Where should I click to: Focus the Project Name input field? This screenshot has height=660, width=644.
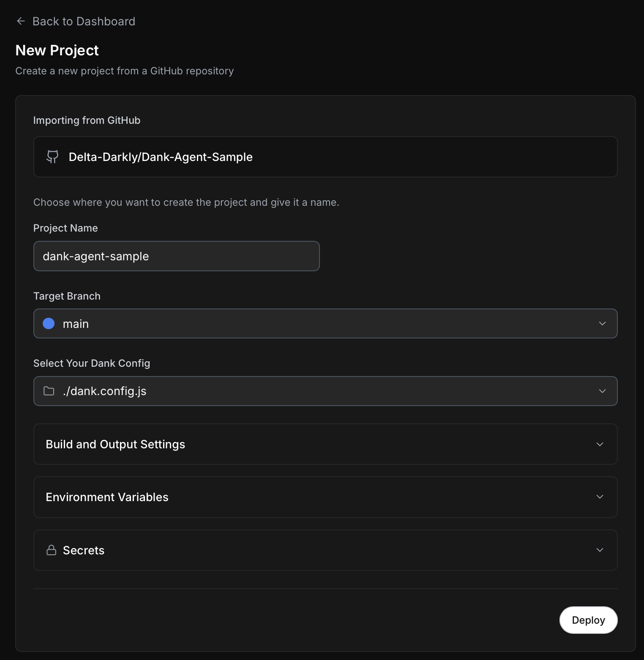(x=176, y=256)
